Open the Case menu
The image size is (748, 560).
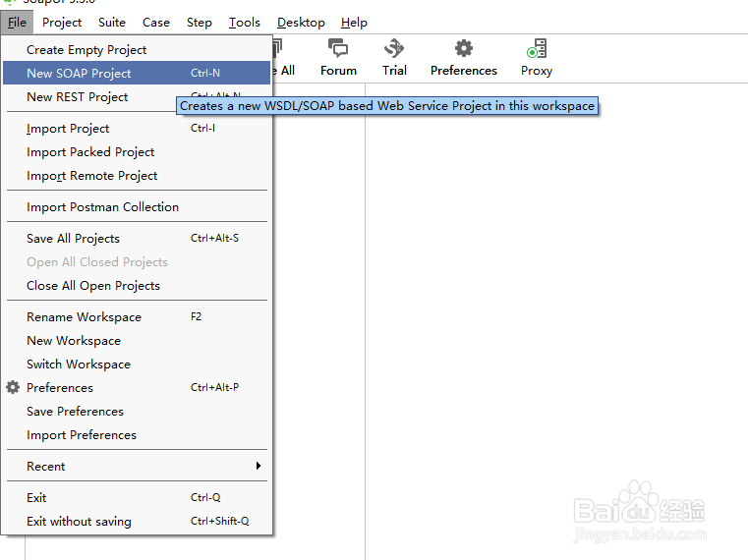coord(156,23)
